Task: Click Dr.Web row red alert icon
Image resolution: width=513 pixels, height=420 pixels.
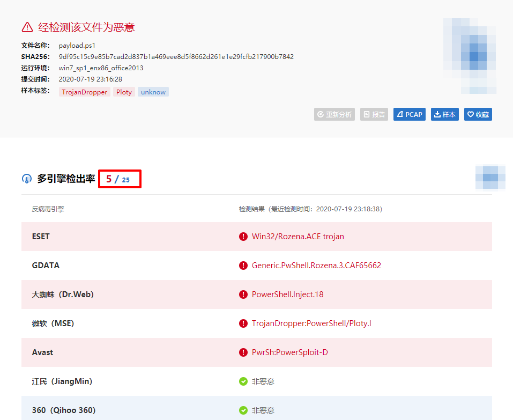Action: (x=243, y=294)
